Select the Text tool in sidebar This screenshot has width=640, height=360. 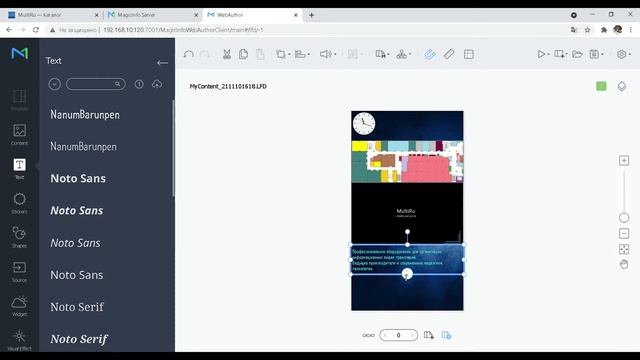(x=19, y=168)
